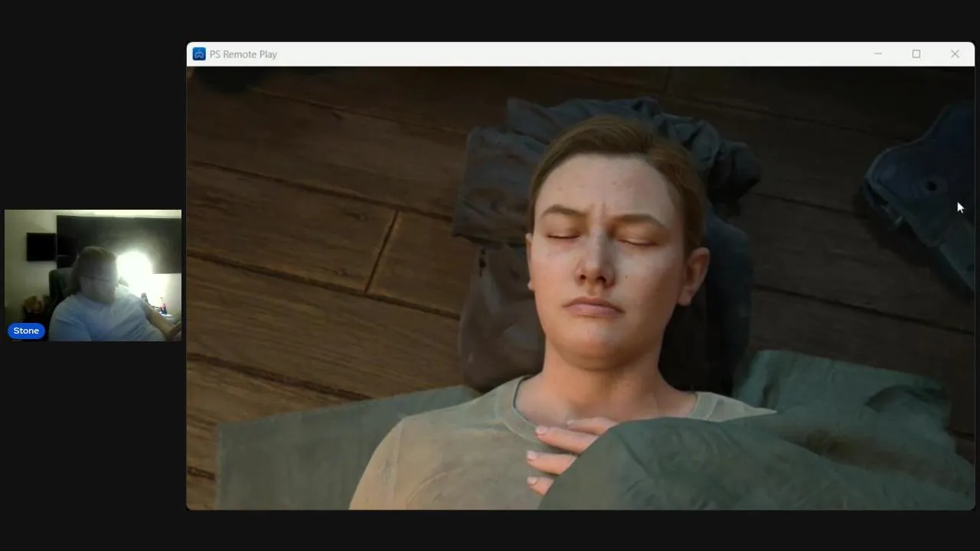
Task: Select the Stone webcam video thumbnail
Action: point(93,275)
